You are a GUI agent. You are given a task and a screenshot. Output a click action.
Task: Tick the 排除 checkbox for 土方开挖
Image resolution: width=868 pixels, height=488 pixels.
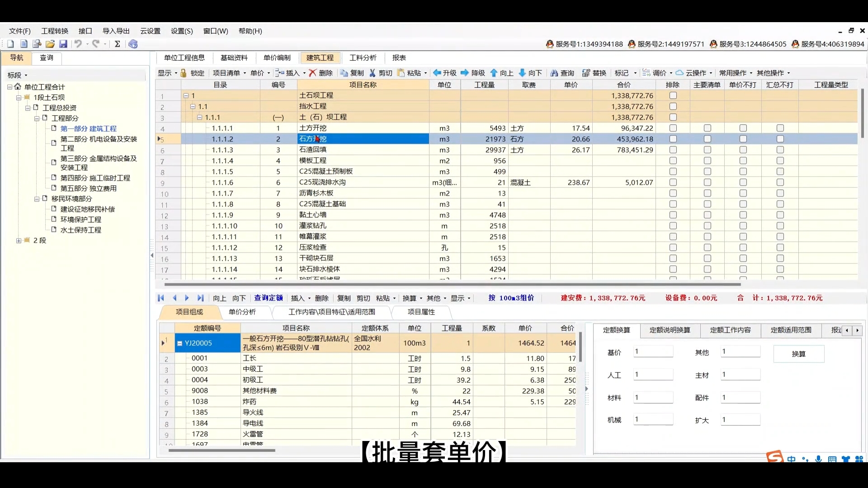tap(673, 128)
